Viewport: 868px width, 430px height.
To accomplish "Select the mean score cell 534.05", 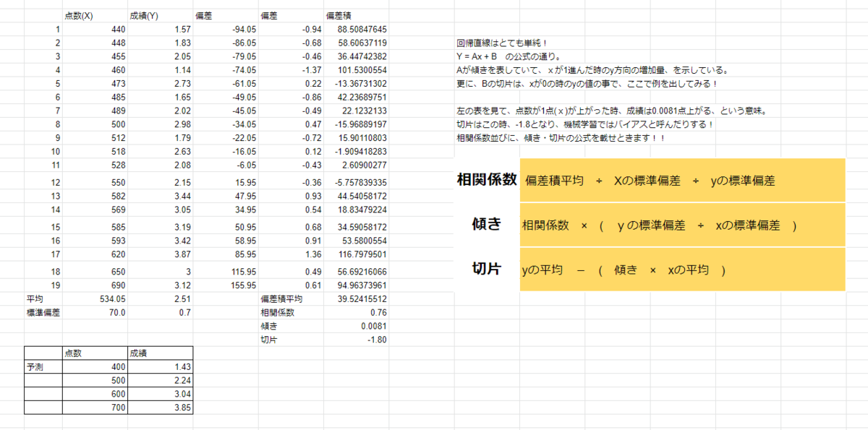I will pos(95,298).
